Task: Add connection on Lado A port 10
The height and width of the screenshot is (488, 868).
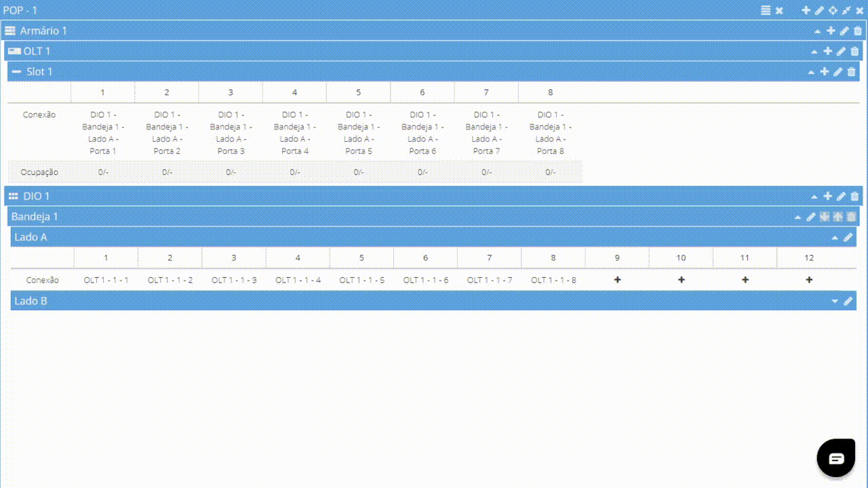Action: pos(681,280)
